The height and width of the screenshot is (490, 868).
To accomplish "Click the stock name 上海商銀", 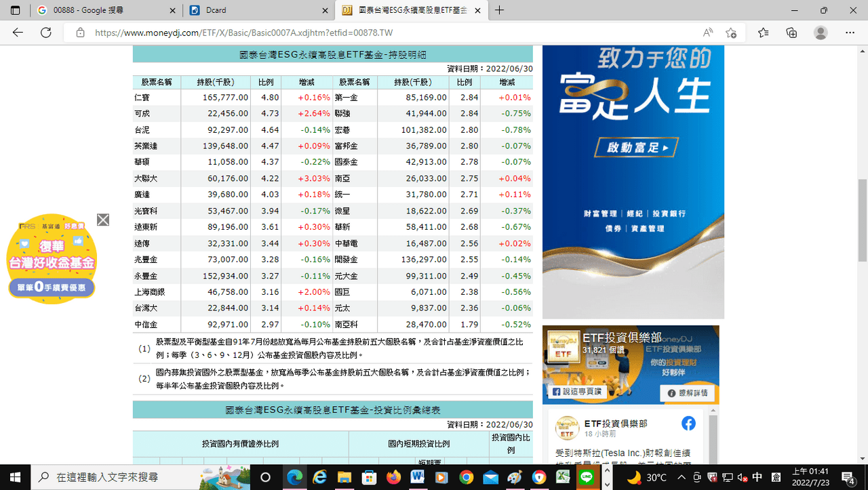I will pyautogui.click(x=150, y=293).
